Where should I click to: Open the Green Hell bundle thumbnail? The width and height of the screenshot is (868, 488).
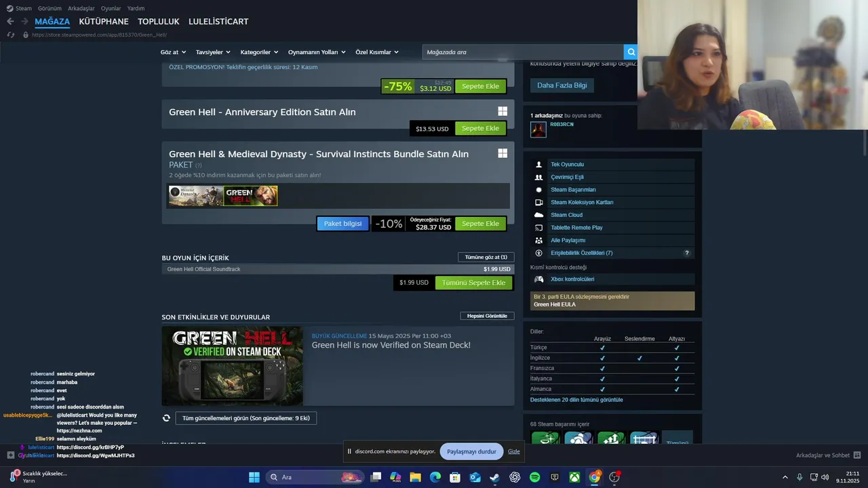coord(250,196)
